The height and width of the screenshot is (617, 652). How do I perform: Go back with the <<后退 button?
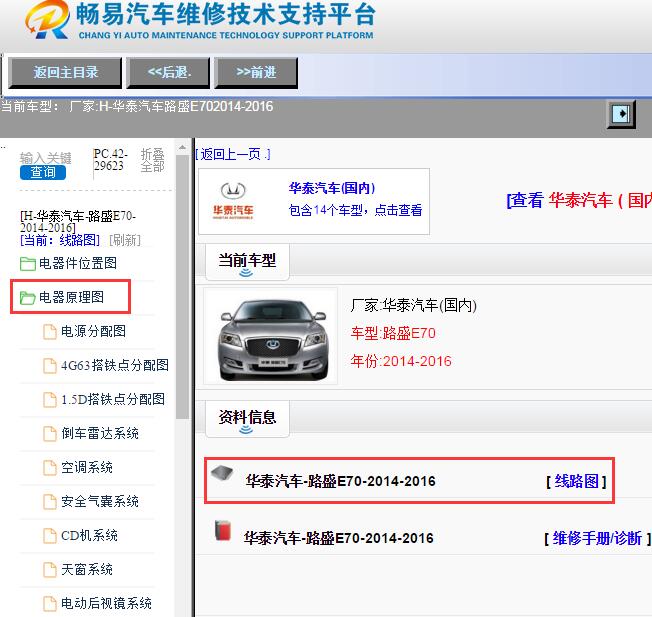pyautogui.click(x=168, y=73)
